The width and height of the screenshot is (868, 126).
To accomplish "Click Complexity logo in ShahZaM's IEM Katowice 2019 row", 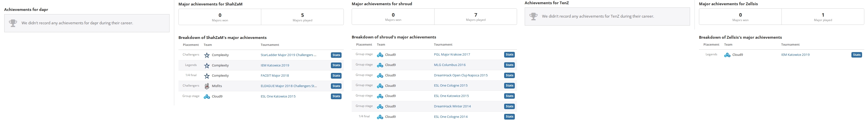I will (x=207, y=66).
